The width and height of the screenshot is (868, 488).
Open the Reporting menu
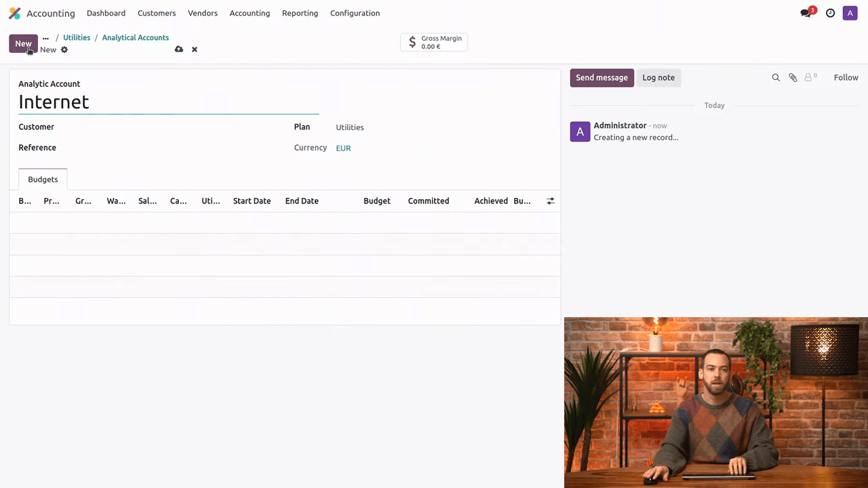coord(300,13)
